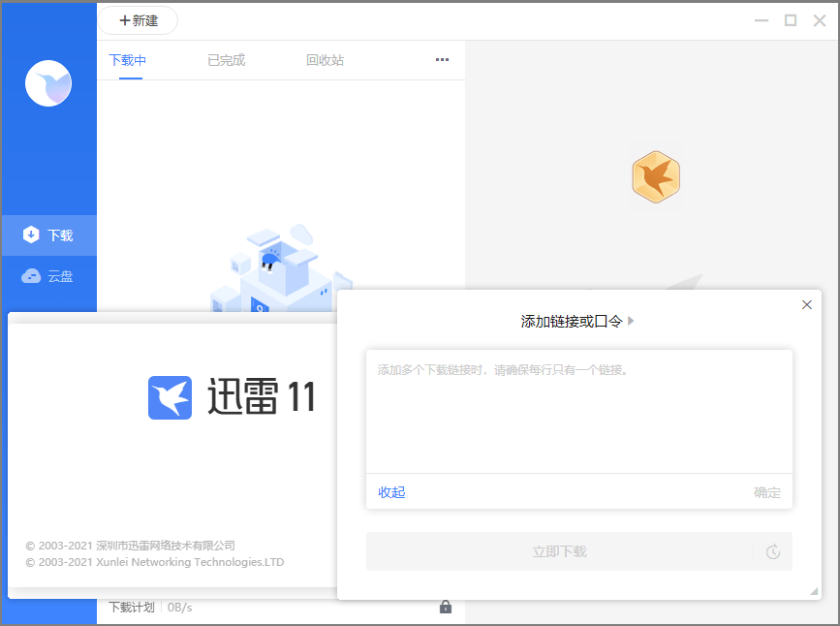Click the 深圳市迅雷网络技术有限公司 copyright line
840x626 pixels.
[130, 546]
